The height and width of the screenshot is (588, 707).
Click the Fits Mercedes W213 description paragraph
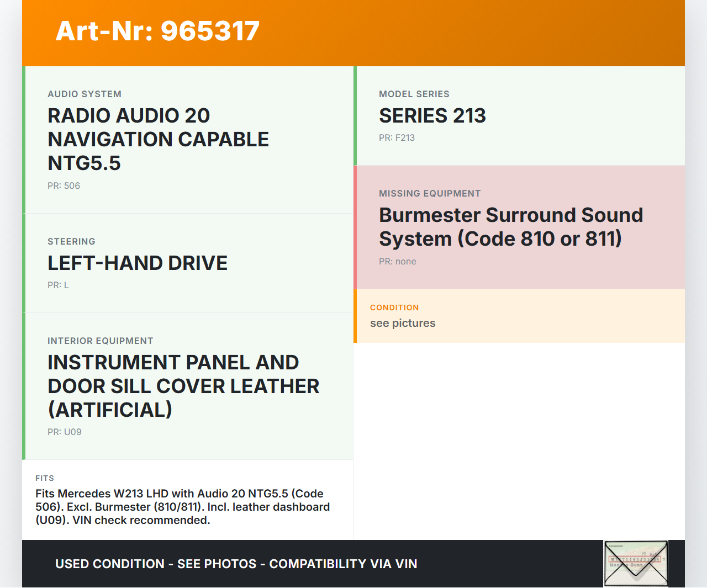coord(182,507)
